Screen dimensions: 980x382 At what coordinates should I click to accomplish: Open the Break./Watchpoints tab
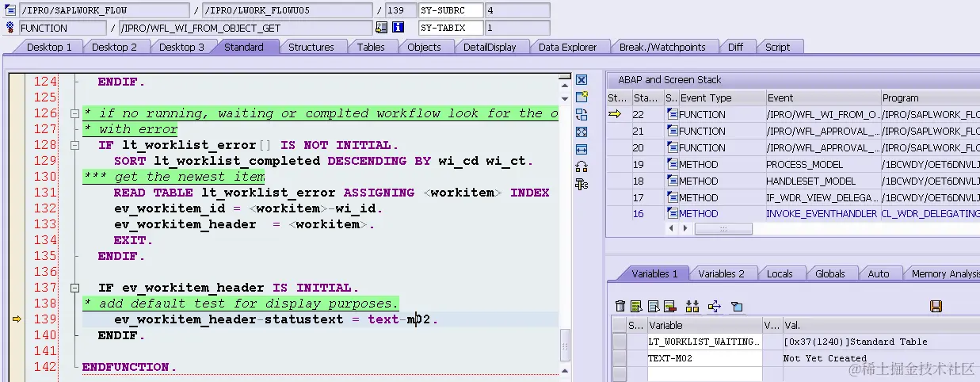click(x=662, y=47)
